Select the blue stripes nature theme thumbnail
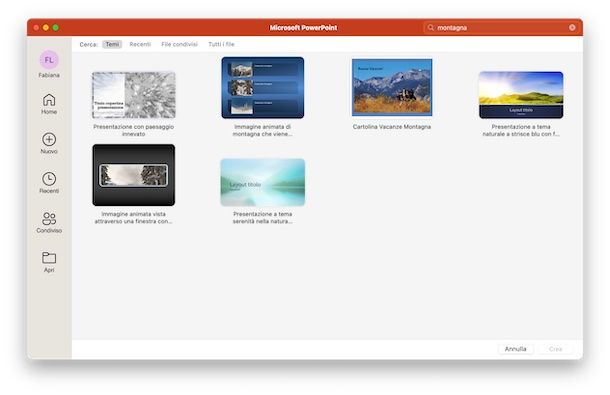 click(x=521, y=95)
